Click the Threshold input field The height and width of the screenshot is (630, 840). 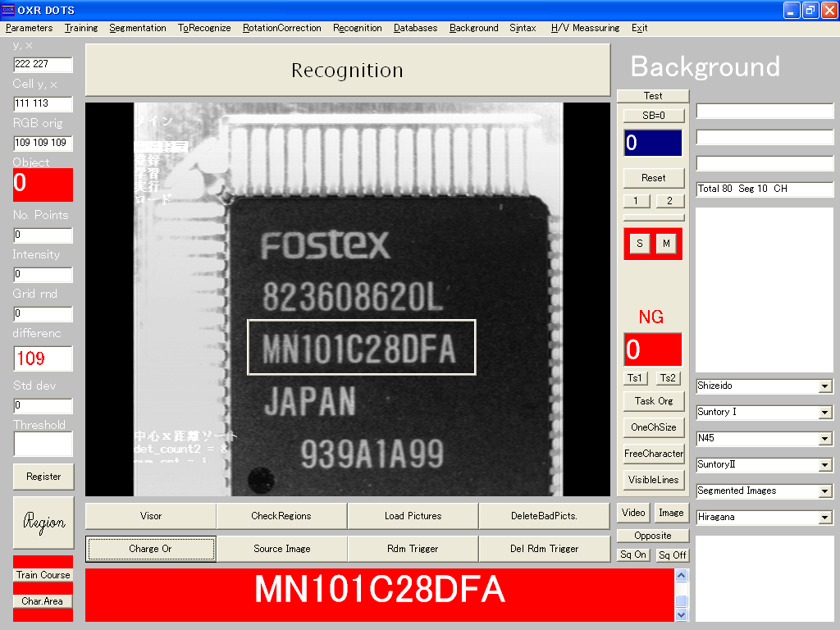[43, 444]
